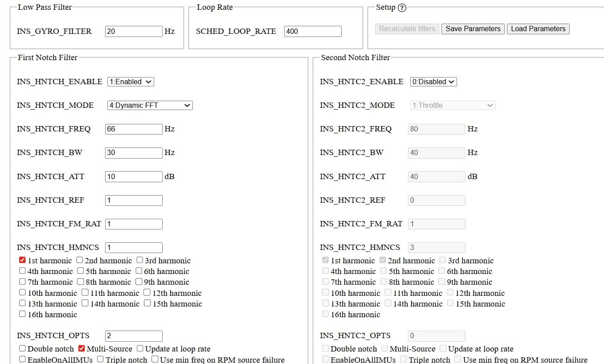The image size is (604, 364).
Task: Click Save Parameters button
Action: point(473,29)
